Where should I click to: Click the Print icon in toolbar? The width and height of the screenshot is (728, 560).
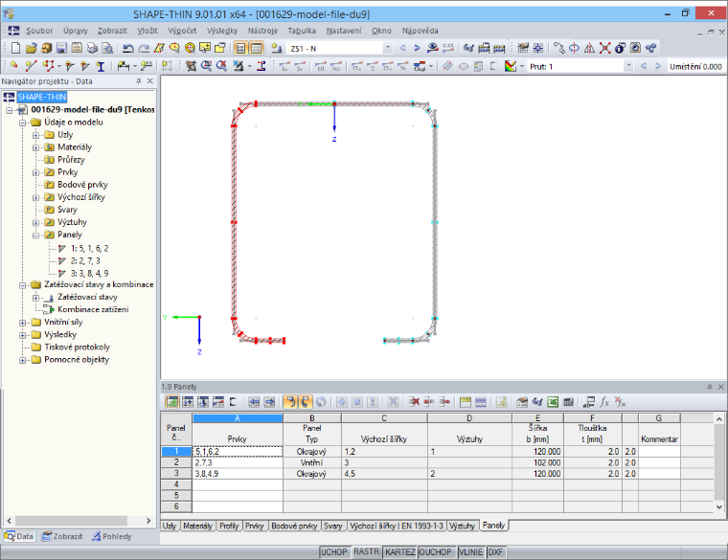[x=92, y=48]
